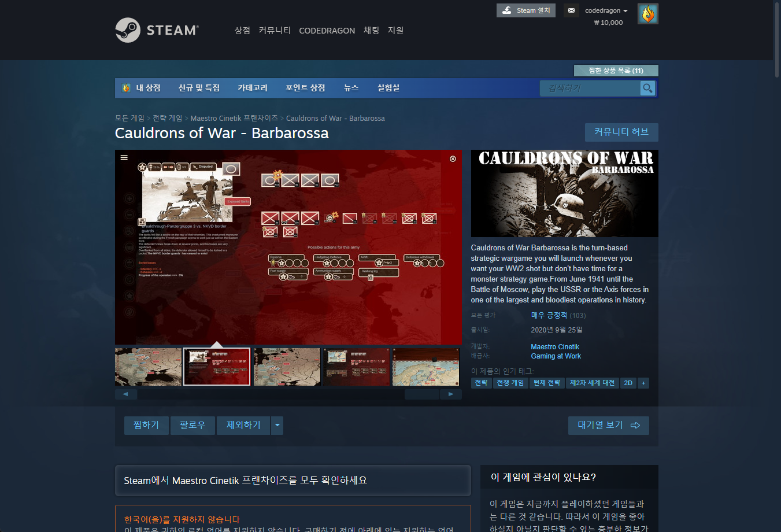Viewport: 781px width, 532px height.
Task: Open the 카테고리 tab
Action: [x=253, y=88]
